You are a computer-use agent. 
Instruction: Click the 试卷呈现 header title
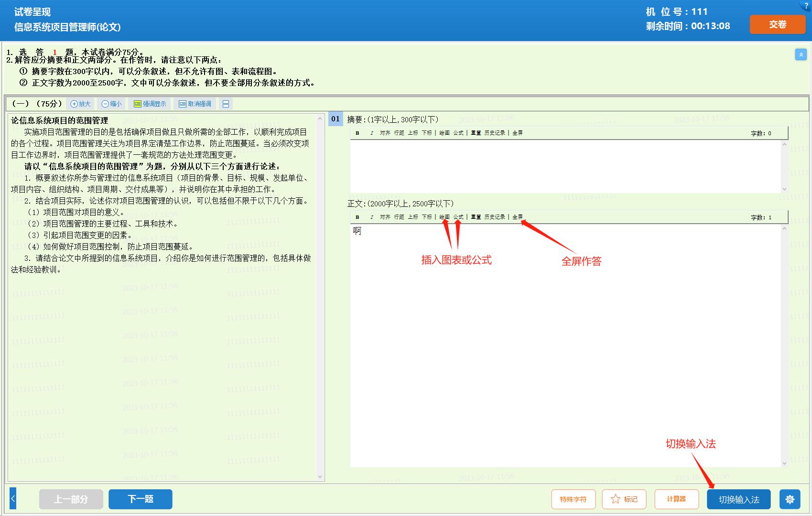tap(32, 12)
